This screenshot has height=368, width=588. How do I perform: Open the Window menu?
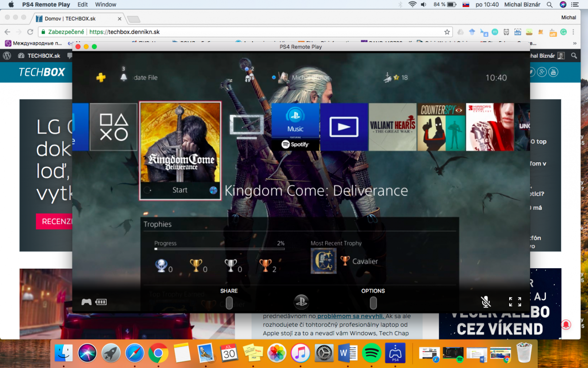105,4
